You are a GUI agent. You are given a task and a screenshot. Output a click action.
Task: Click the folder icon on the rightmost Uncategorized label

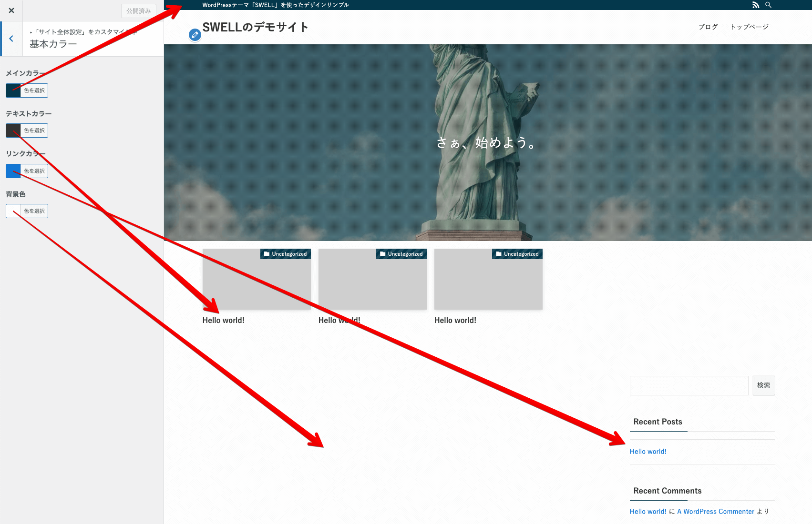click(498, 254)
